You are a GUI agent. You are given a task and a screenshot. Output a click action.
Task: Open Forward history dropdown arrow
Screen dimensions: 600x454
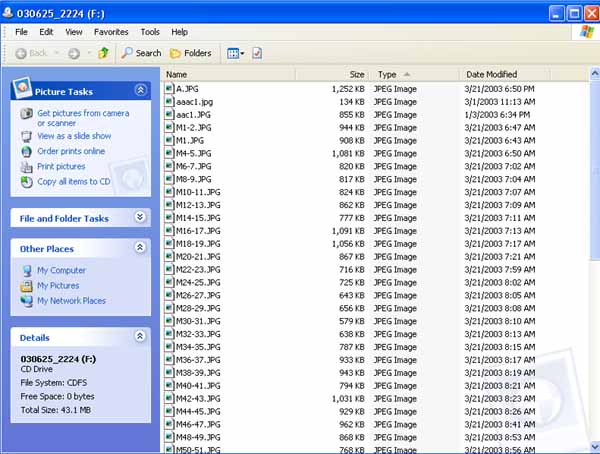click(x=89, y=53)
